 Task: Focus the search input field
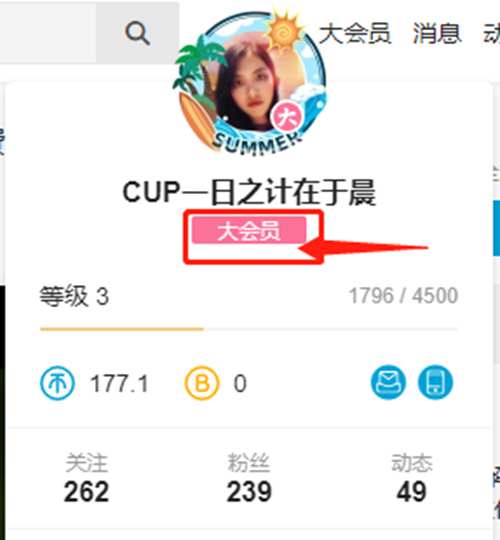tap(48, 33)
